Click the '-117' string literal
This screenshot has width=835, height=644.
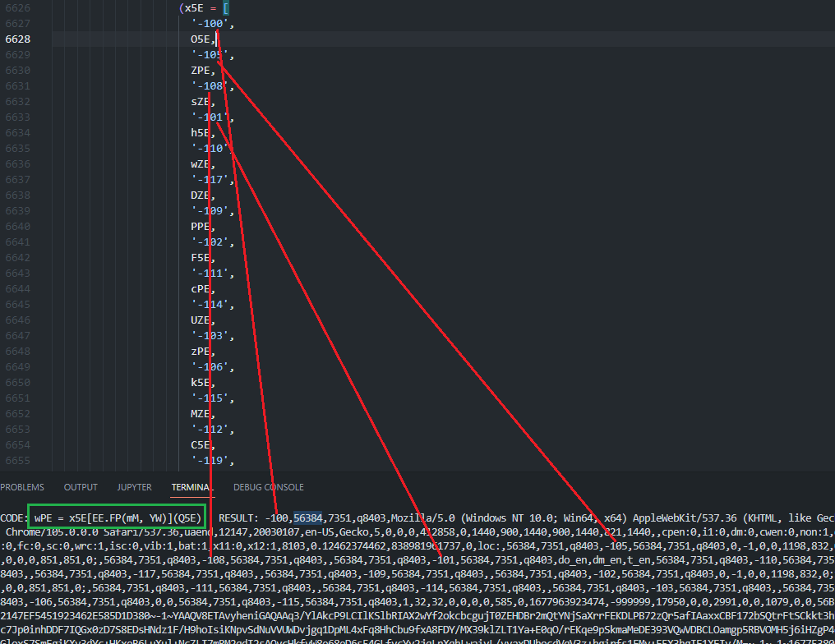(x=210, y=180)
